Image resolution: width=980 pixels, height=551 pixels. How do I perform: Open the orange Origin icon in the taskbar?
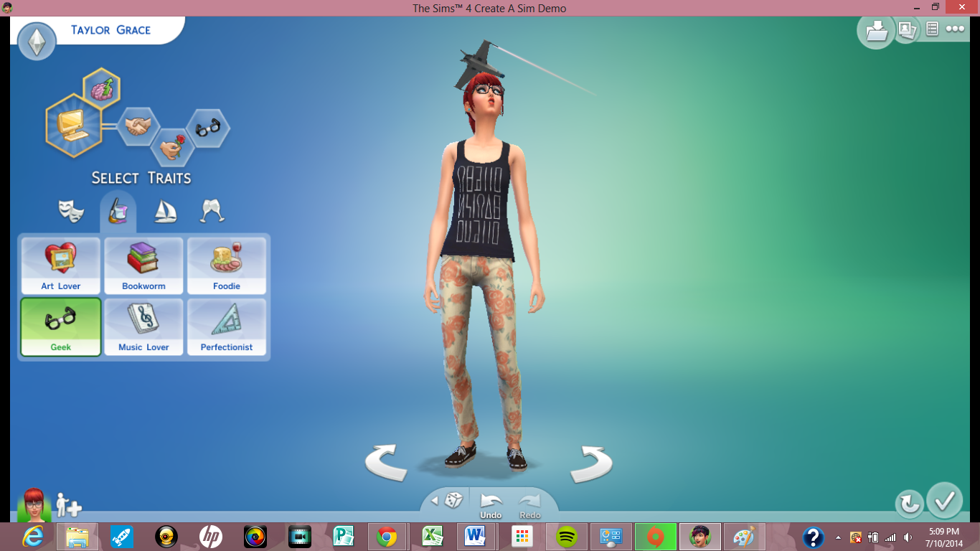pos(655,537)
